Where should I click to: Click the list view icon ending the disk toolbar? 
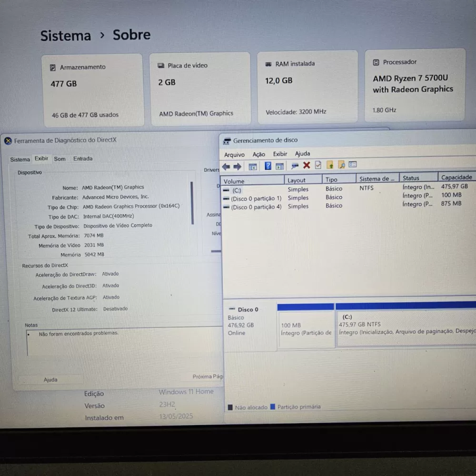point(352,164)
